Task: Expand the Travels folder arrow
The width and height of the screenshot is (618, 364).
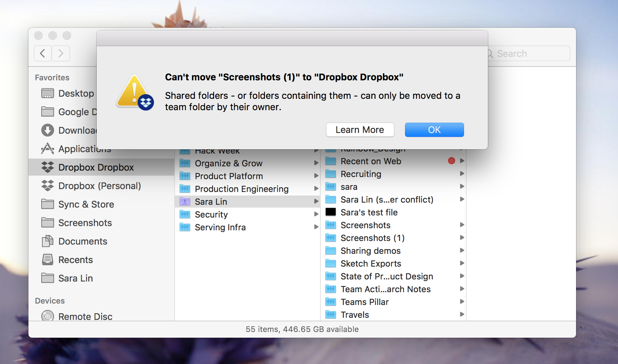Action: click(x=462, y=314)
